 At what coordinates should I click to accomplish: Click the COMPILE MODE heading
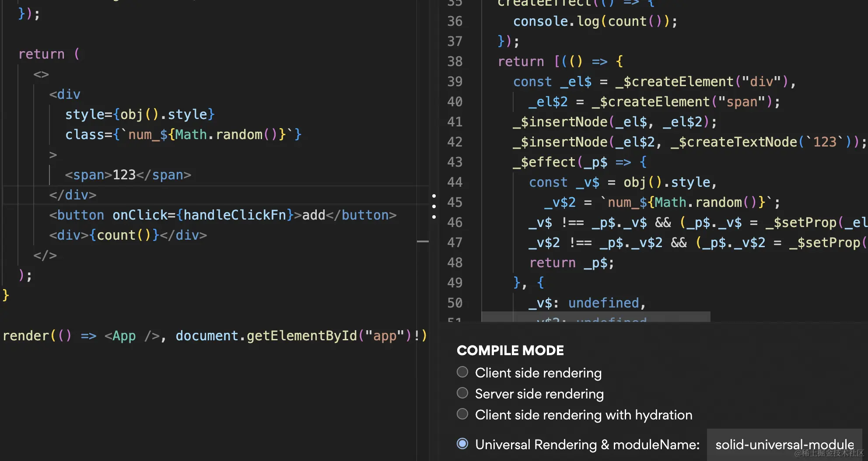tap(510, 350)
